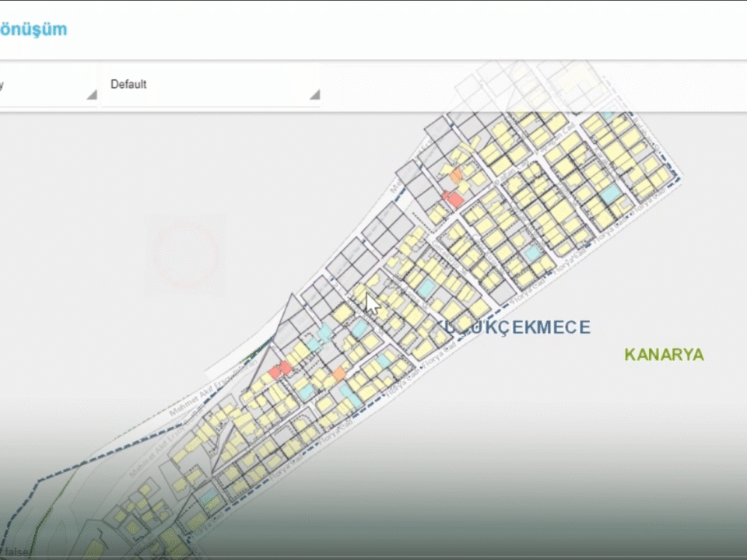Viewport: 747px width, 560px height.
Task: Select the KANARYA neighborhood label
Action: [x=664, y=355]
